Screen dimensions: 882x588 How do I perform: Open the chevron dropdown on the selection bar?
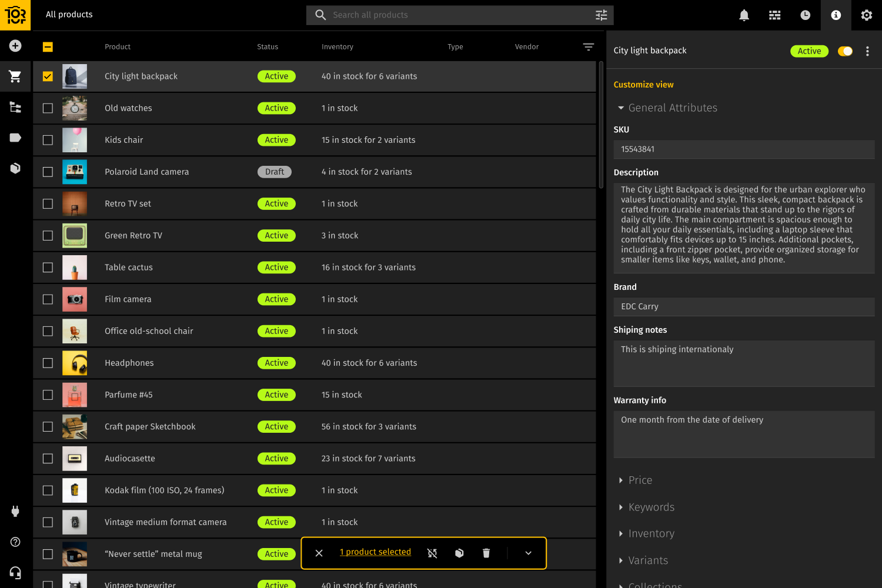pos(527,553)
